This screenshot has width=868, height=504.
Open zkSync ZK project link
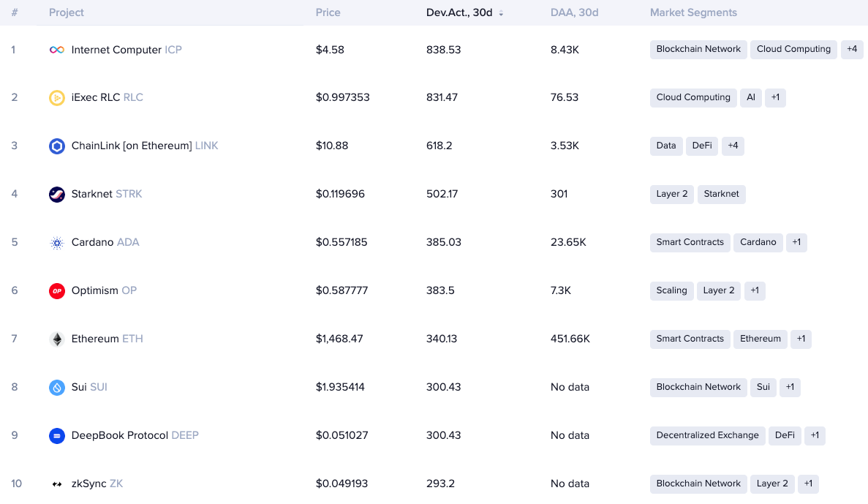[x=97, y=484]
